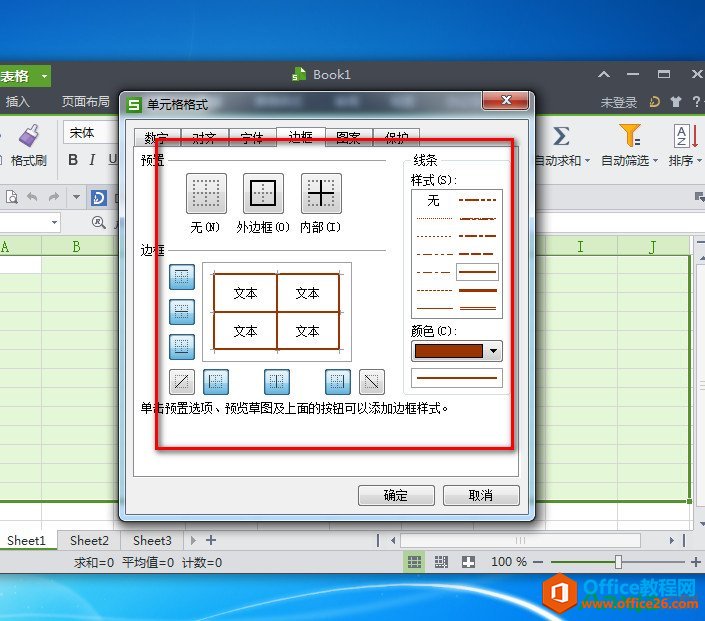The image size is (705, 621).
Task: Toggle the horizontal middle border button
Action: pos(182,311)
